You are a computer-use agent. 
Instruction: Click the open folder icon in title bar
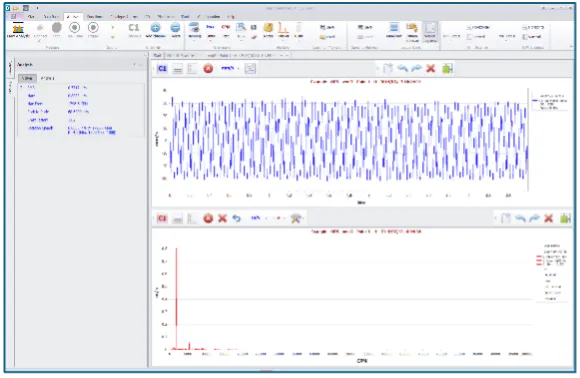tap(16, 8)
